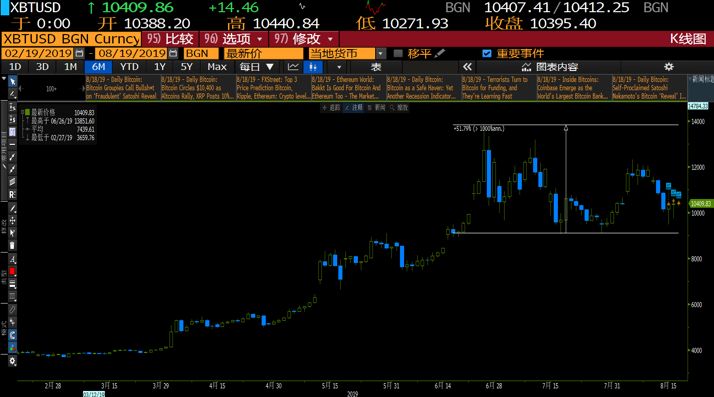This screenshot has width=714, height=397.
Task: Expand the 选项 options menu
Action: coord(233,39)
